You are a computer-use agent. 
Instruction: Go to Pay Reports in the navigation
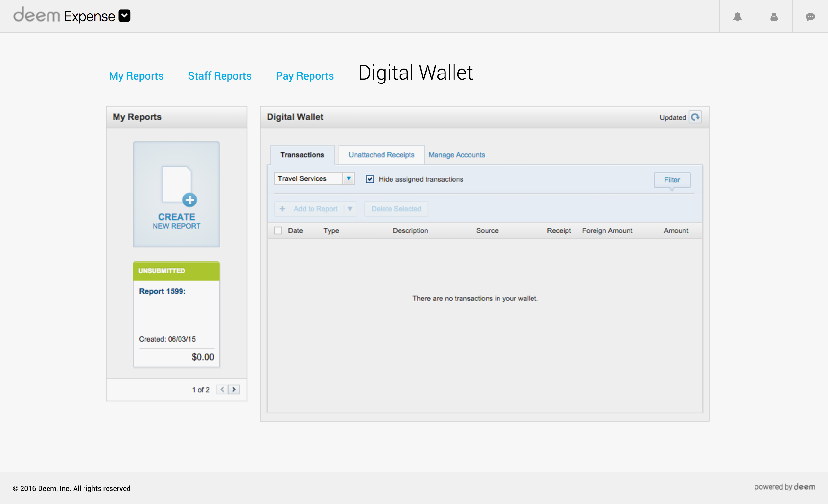[x=304, y=76]
